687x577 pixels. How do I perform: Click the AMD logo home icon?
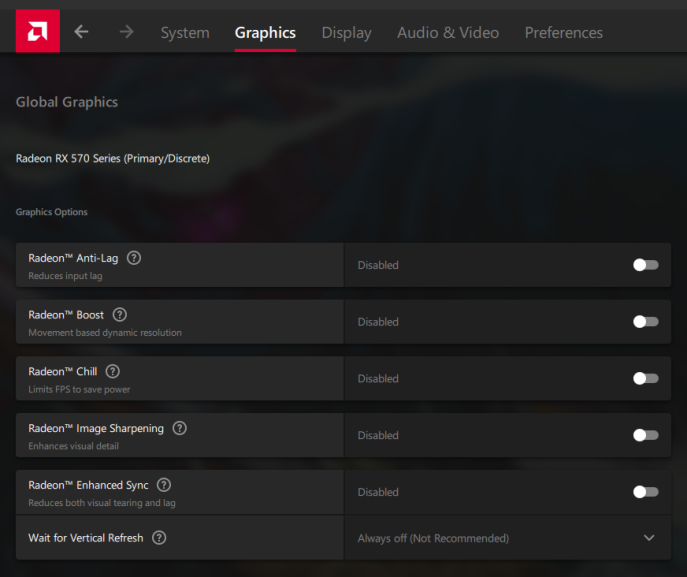tap(37, 31)
